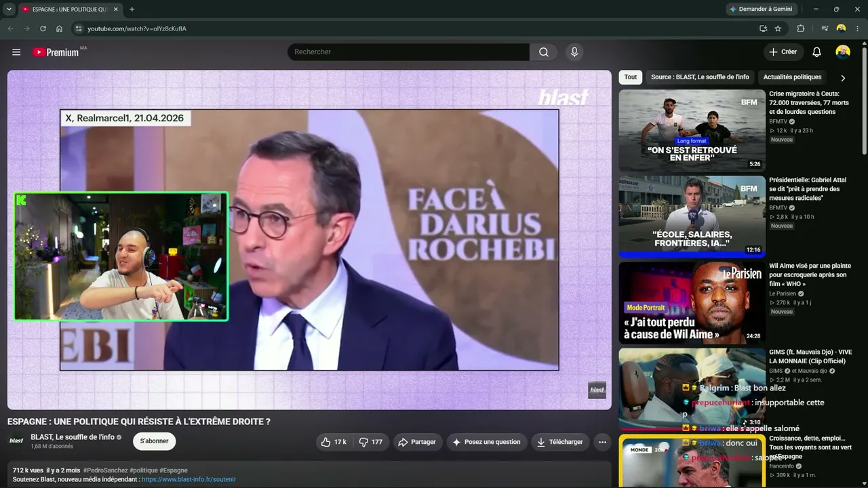
Task: Open the Wil Aime Le Parisien thumbnail
Action: [692, 303]
